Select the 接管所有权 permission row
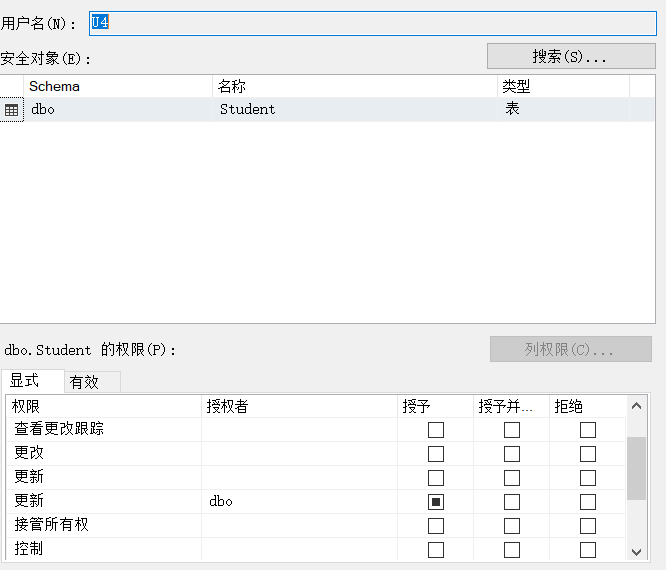This screenshot has height=570, width=666. tap(316, 526)
